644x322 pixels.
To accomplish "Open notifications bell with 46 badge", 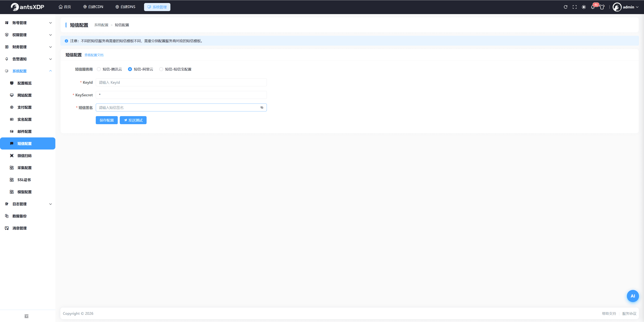I will [593, 7].
